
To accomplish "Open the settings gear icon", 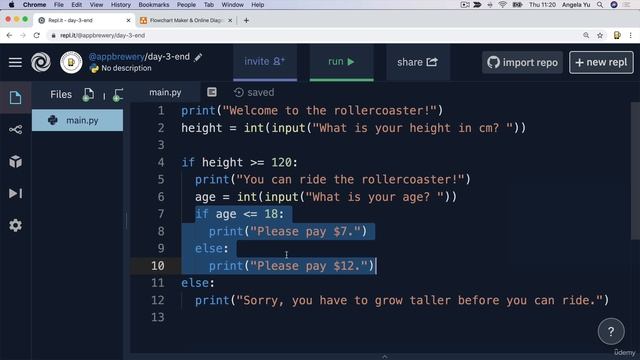I will click(x=16, y=225).
